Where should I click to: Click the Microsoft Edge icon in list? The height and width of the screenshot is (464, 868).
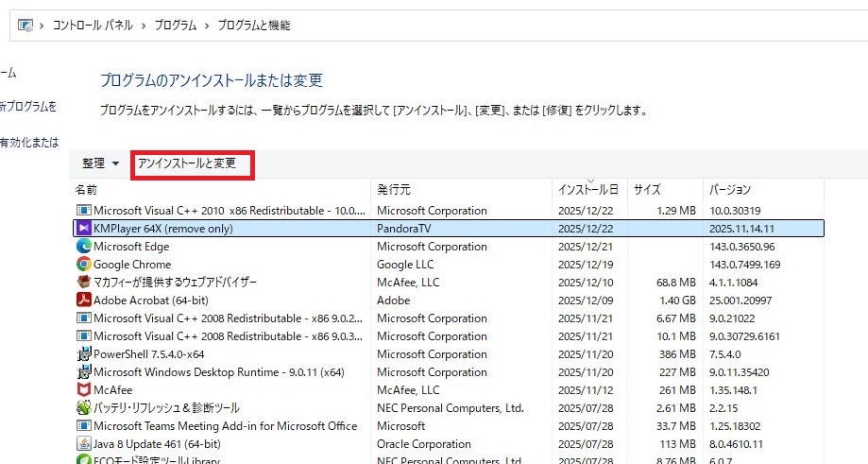click(83, 247)
